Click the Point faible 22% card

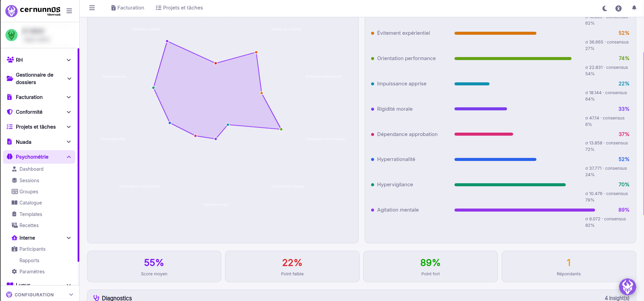[292, 266]
